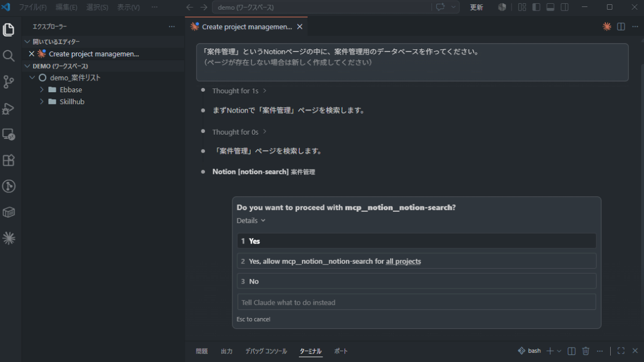Open the Extensions view
The width and height of the screenshot is (644, 362).
coord(9,160)
